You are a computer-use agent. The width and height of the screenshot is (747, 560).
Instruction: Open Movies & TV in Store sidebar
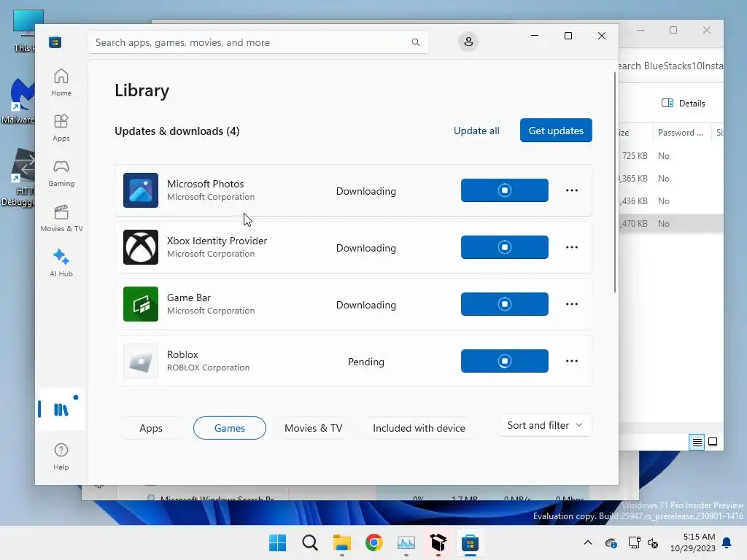61,219
